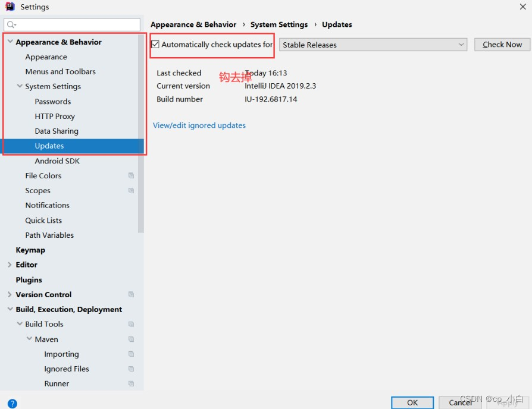
Task: Click the Cancel button
Action: click(x=460, y=402)
